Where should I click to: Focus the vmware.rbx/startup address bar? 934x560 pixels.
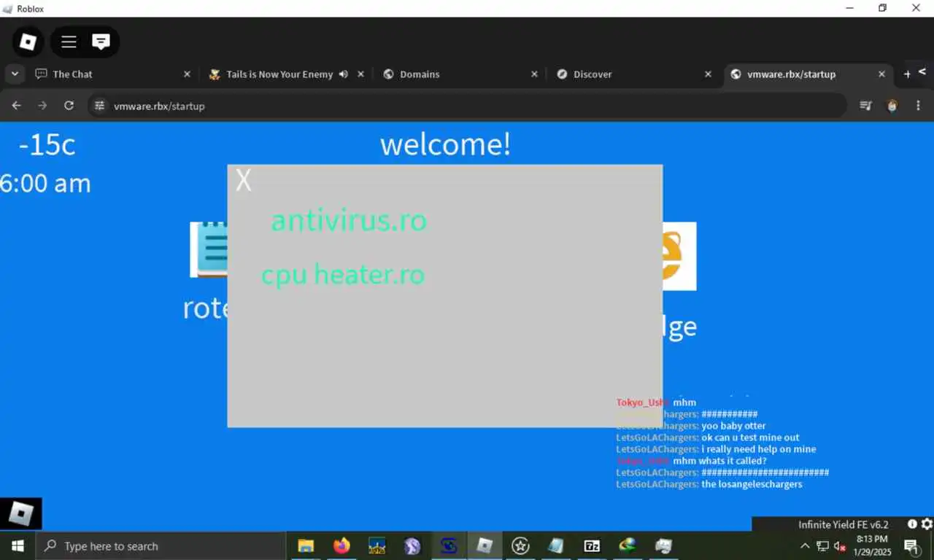pos(467,106)
